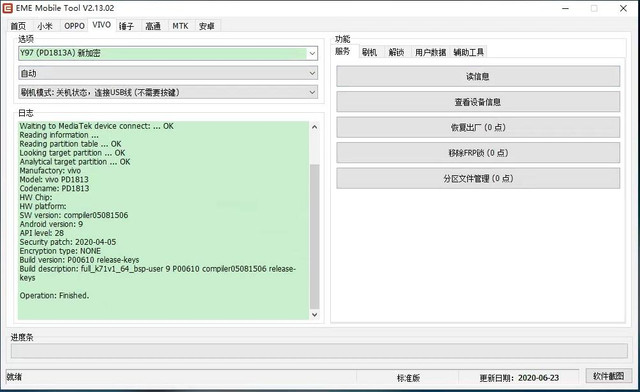Click the log scrollbar down arrow
This screenshot has width=640, height=392.
coord(314,314)
